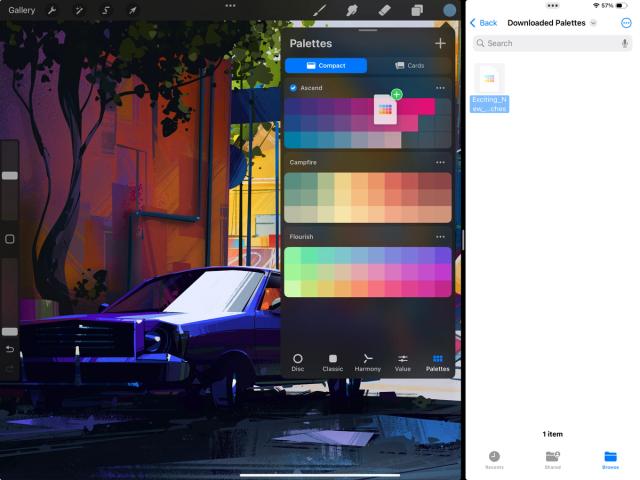This screenshot has width=640, height=480.
Task: Open the Actions wrench menu in Procreate
Action: [52, 10]
